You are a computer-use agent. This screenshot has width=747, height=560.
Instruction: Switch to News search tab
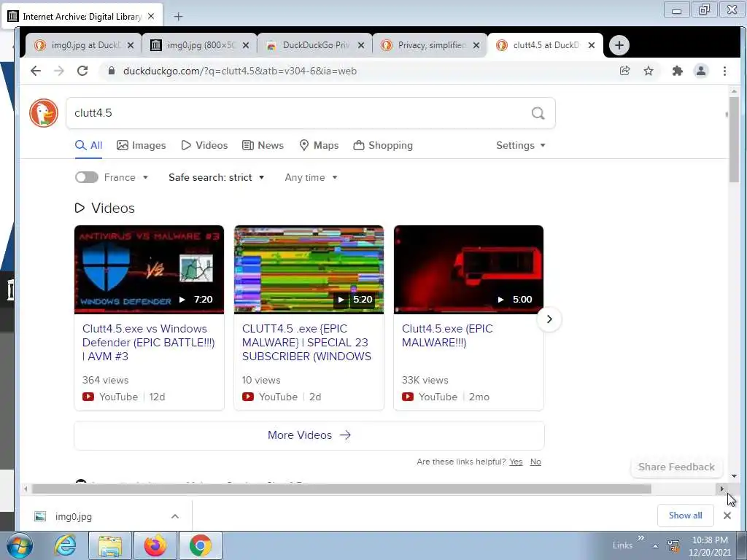[x=263, y=145]
